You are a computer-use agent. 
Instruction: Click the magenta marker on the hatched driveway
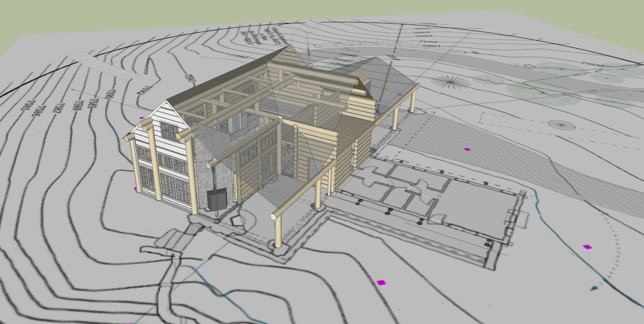(467, 149)
